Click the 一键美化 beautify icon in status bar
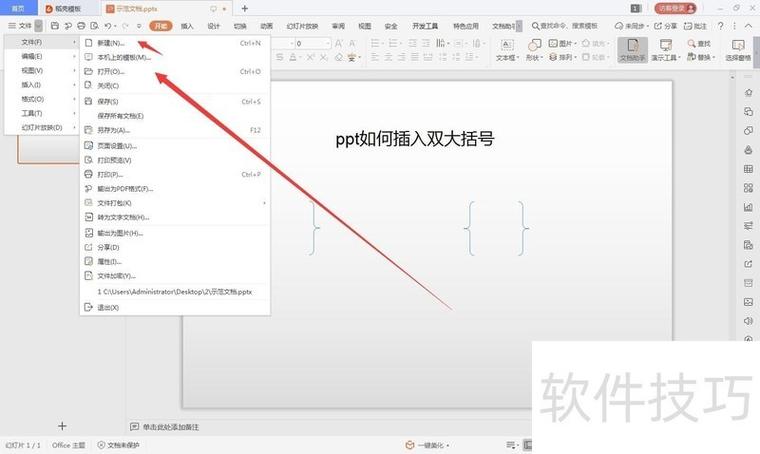The width and height of the screenshot is (760, 454). 410,445
